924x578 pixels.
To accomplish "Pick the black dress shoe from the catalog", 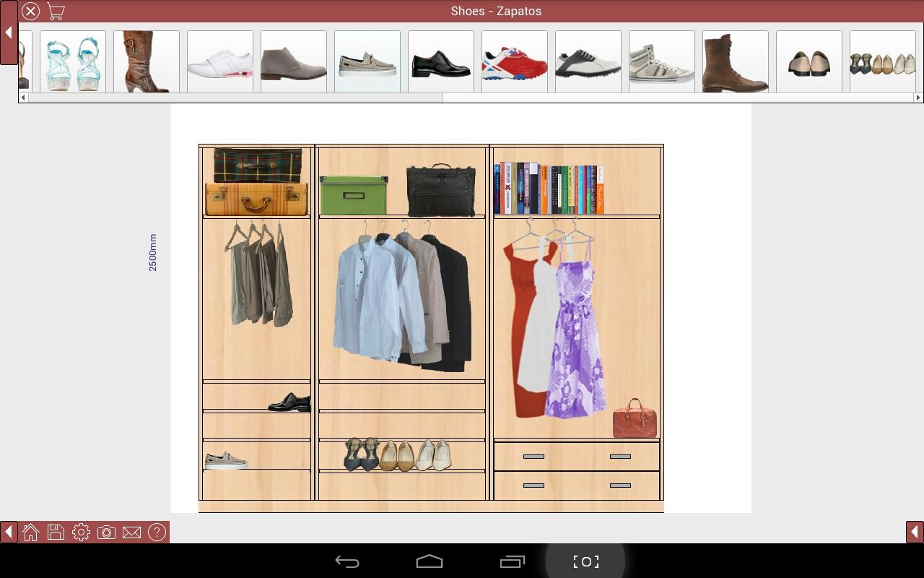I will (x=440, y=61).
